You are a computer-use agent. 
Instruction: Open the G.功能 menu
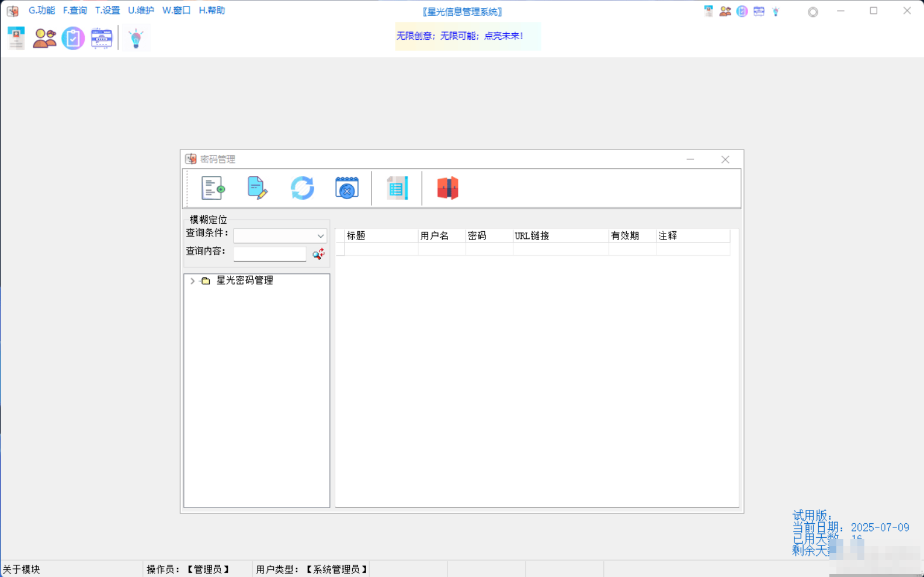click(41, 11)
